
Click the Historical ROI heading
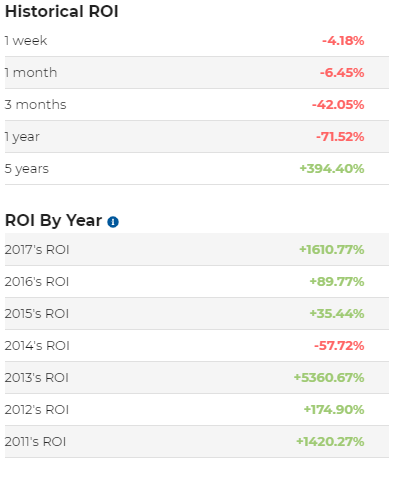click(62, 11)
